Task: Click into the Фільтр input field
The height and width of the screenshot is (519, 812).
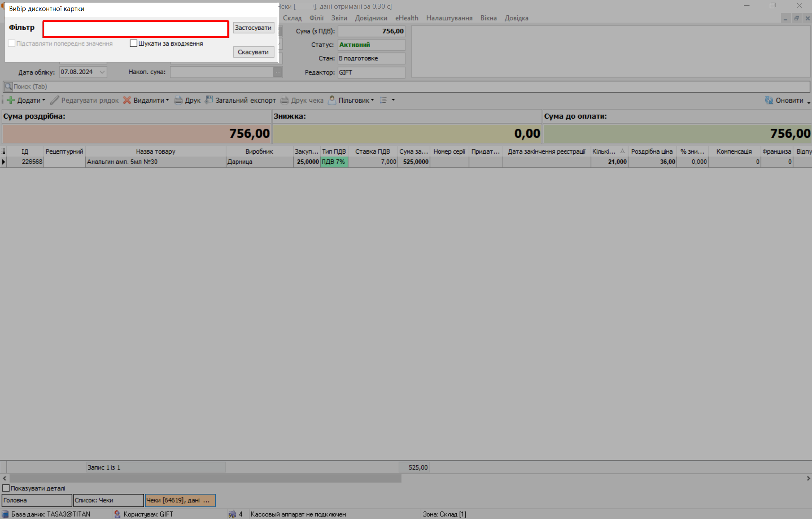Action: coord(136,29)
